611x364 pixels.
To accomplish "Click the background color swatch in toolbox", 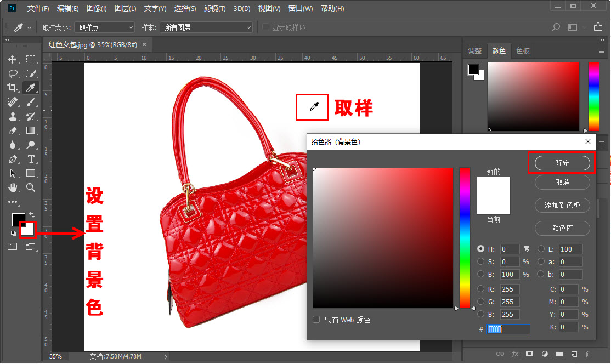I will point(27,230).
